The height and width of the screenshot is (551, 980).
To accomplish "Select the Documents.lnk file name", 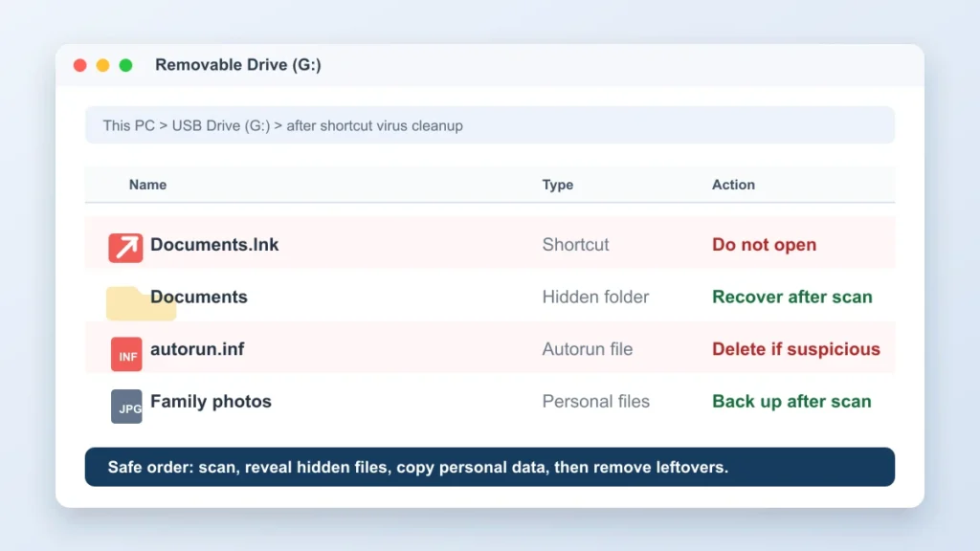I will click(x=214, y=245).
